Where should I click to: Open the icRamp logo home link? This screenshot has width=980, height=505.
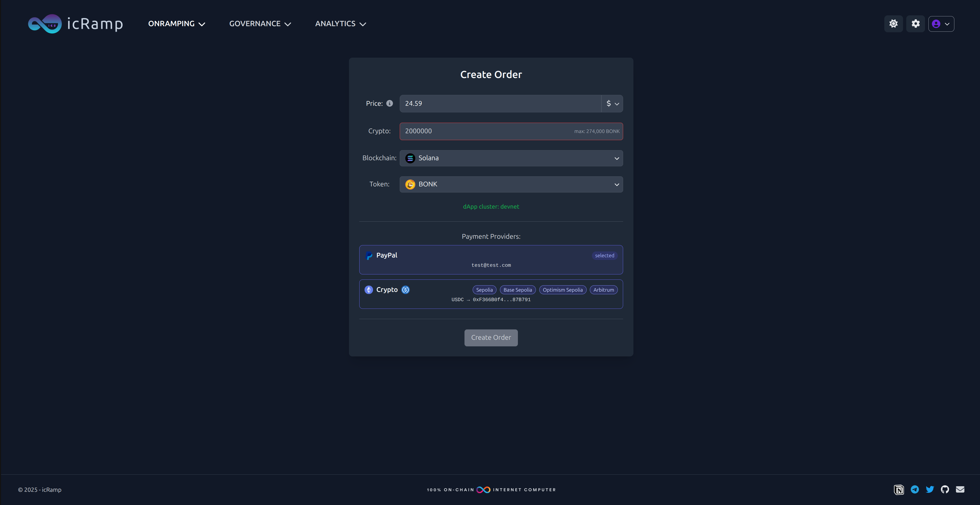75,24
